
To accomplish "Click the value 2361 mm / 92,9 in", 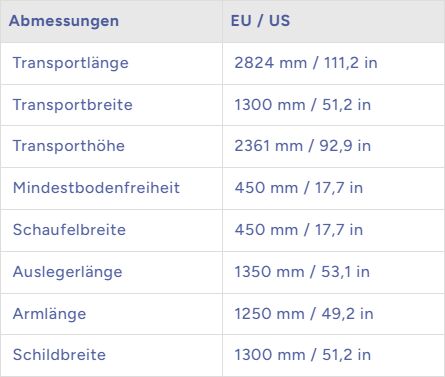I will 302,146.
